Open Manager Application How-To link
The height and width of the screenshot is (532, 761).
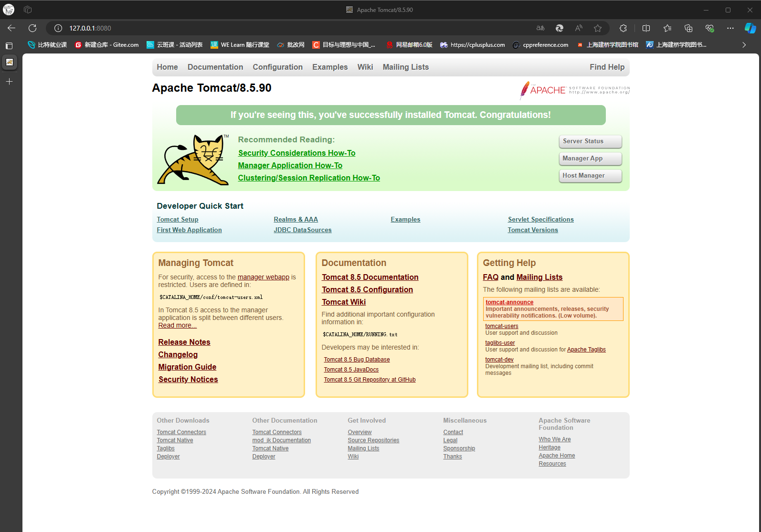point(290,165)
